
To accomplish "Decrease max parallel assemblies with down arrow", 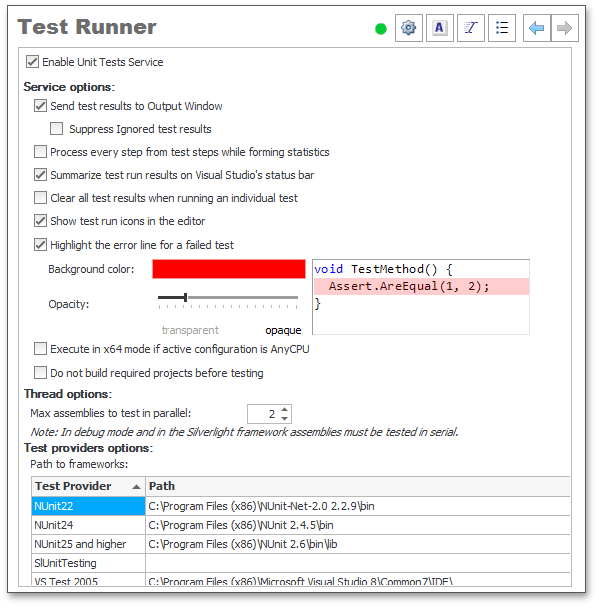I will click(285, 418).
